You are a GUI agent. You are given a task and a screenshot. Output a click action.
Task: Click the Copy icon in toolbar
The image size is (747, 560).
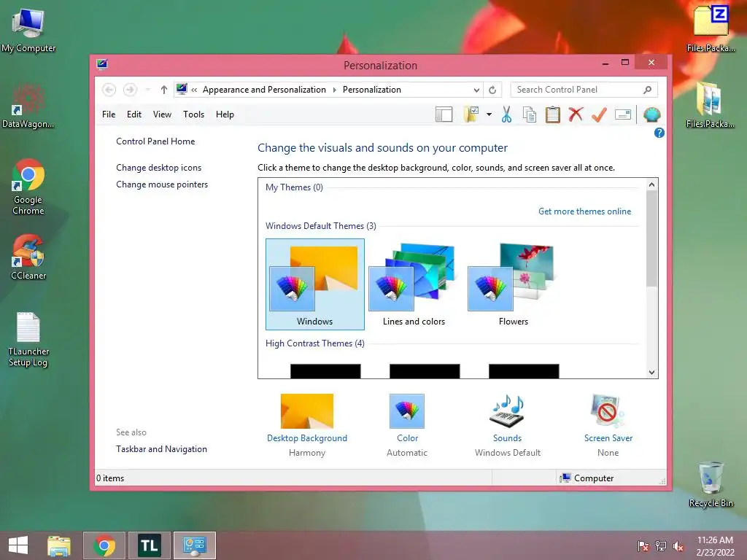[x=530, y=114]
